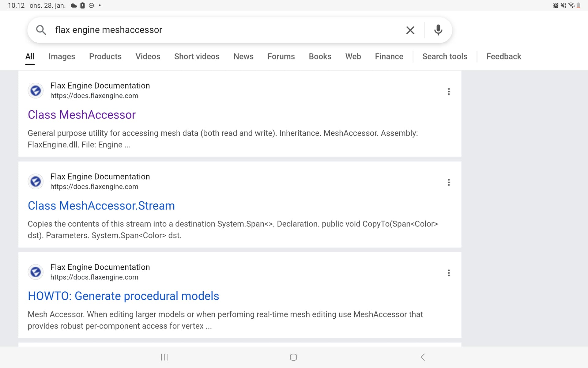Click the Feedback button
The height and width of the screenshot is (368, 588).
[x=503, y=56]
